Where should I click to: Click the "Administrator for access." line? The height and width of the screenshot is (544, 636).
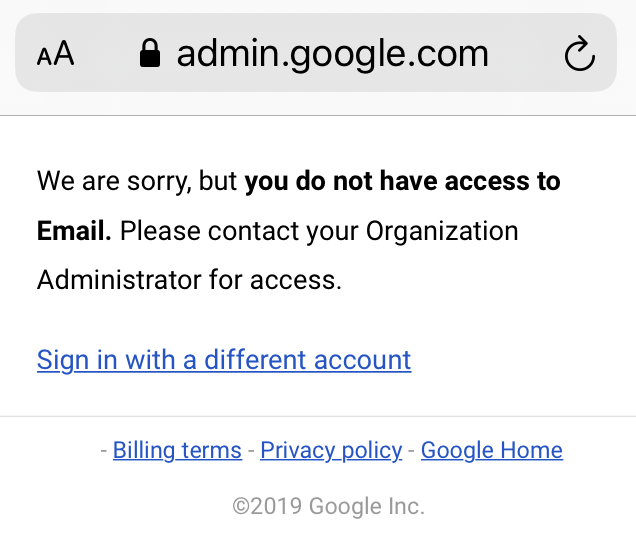pyautogui.click(x=189, y=280)
